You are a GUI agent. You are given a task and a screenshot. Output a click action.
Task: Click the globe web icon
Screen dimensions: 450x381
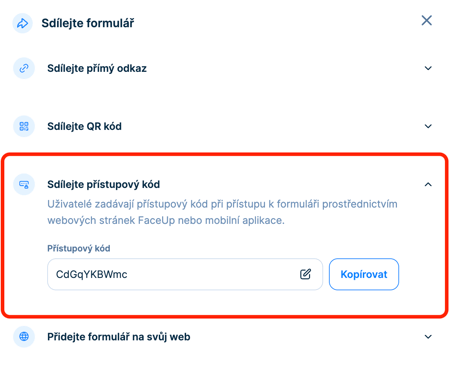pyautogui.click(x=24, y=337)
